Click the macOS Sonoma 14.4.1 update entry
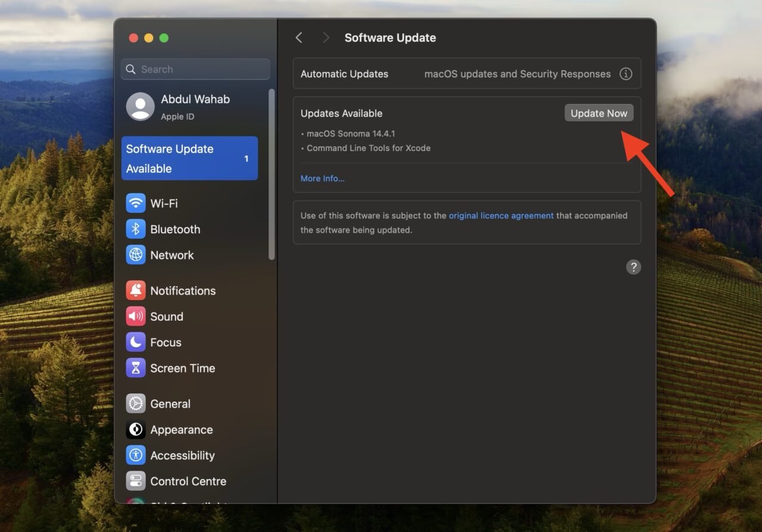Viewport: 762px width, 532px height. [x=350, y=133]
